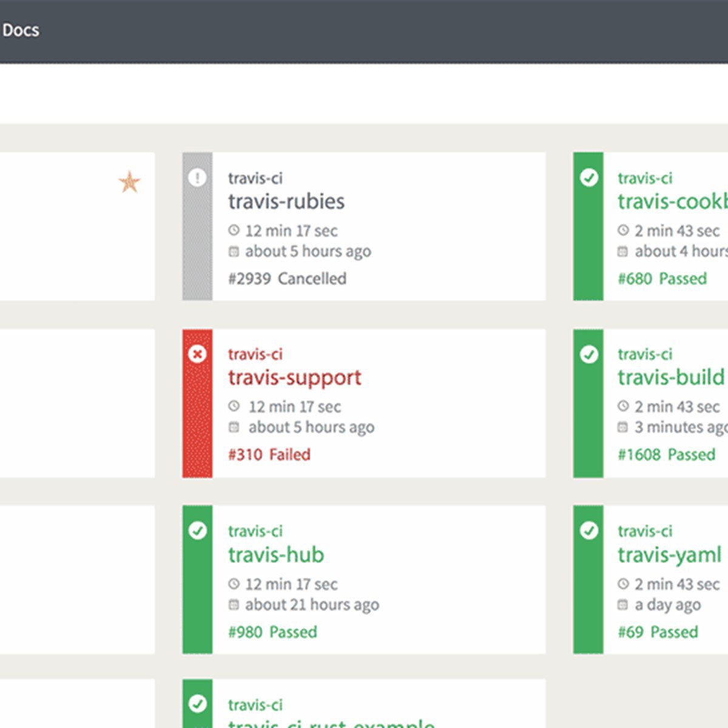Click calendar icon on travis-support card

[x=234, y=427]
